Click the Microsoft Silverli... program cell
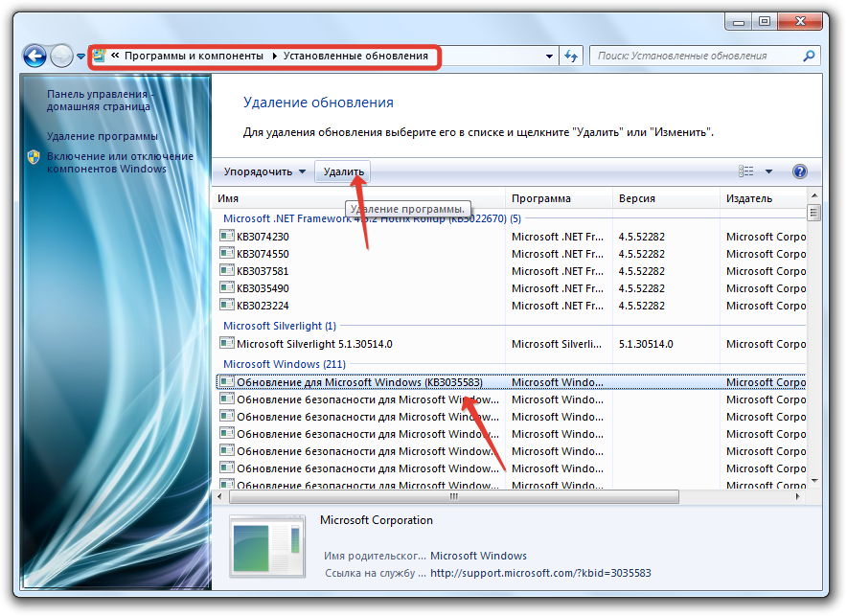 click(x=557, y=345)
